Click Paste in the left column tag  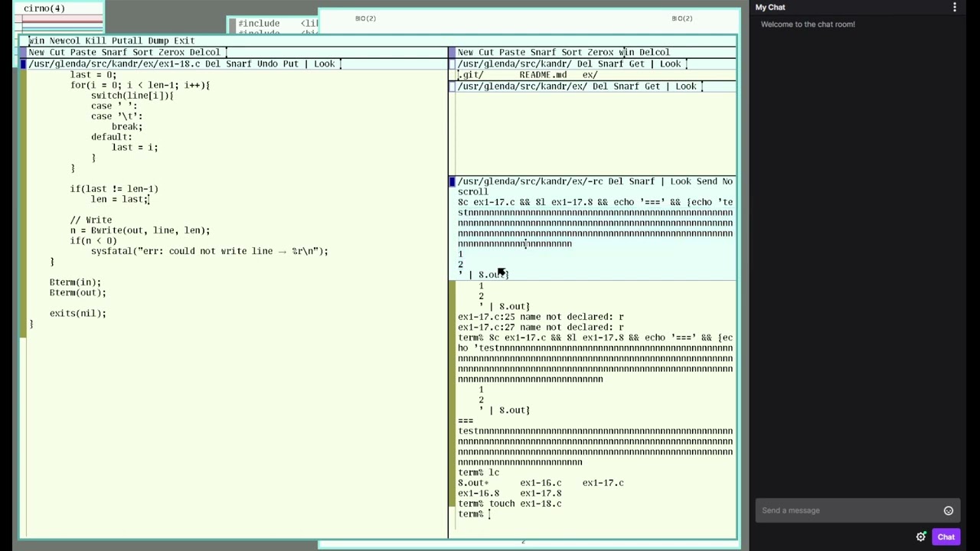83,52
